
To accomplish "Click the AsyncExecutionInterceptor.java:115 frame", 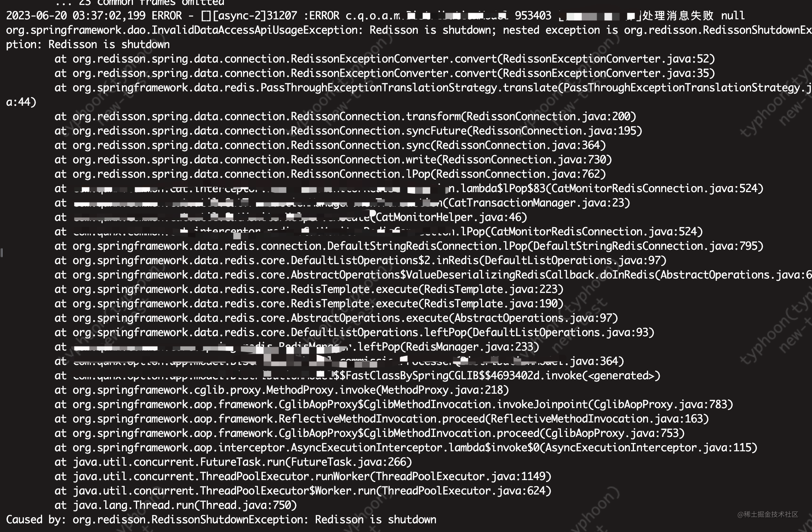I will tap(406, 448).
